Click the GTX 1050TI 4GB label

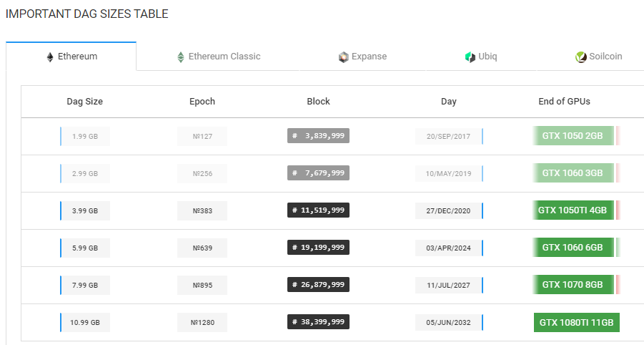coord(573,210)
